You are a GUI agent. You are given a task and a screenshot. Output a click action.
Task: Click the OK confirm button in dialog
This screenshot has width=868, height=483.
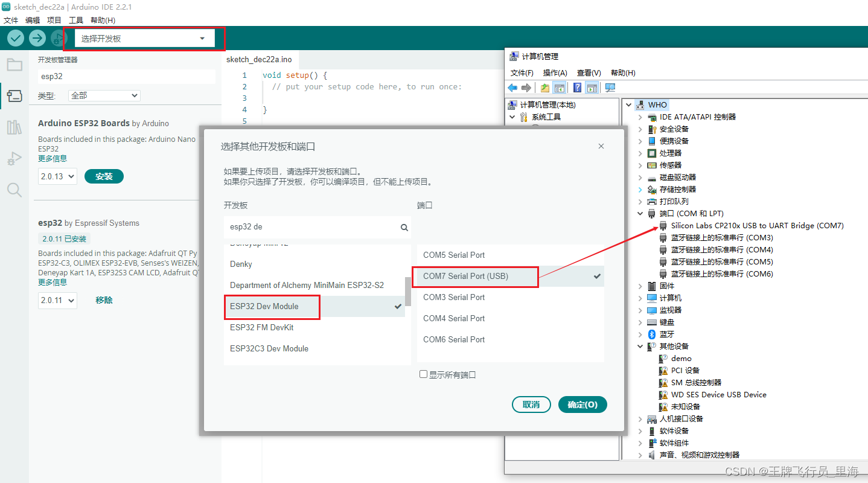click(582, 405)
